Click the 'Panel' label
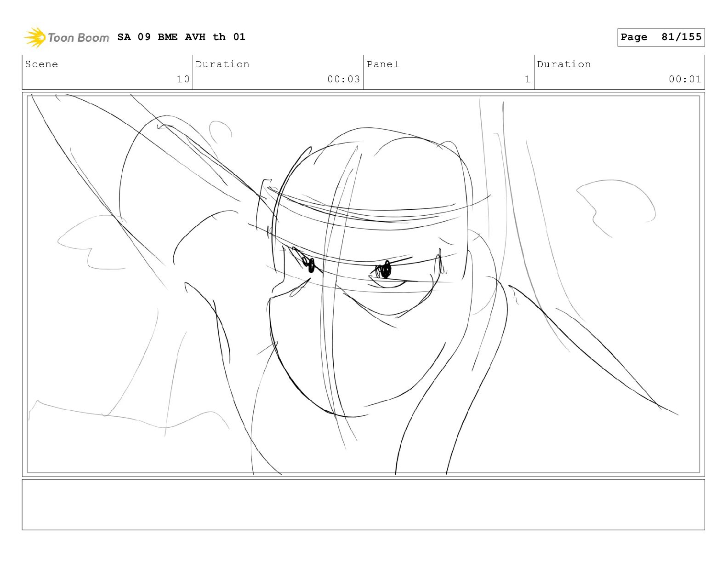The image size is (728, 563). click(383, 64)
